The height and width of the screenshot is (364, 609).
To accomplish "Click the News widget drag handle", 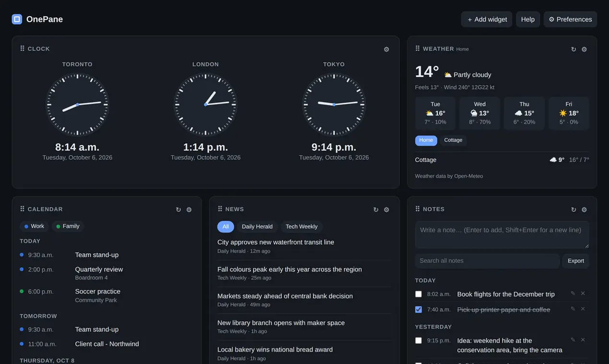I will [220, 209].
